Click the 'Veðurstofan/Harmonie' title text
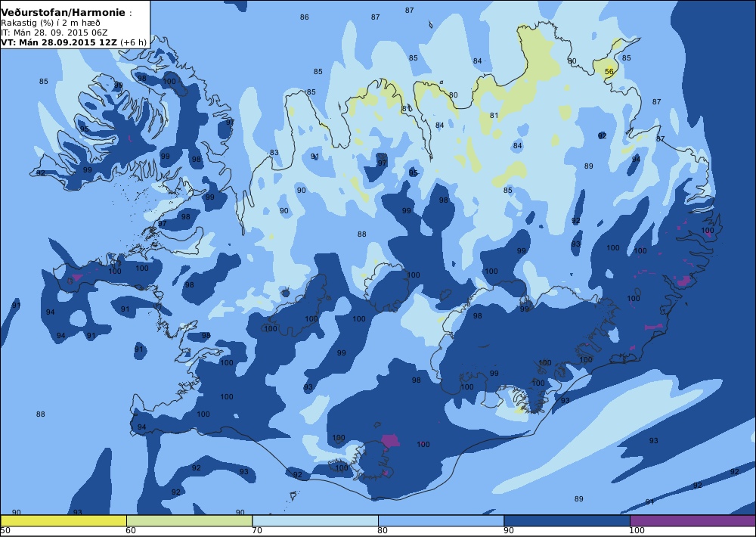The height and width of the screenshot is (537, 756). pos(63,13)
